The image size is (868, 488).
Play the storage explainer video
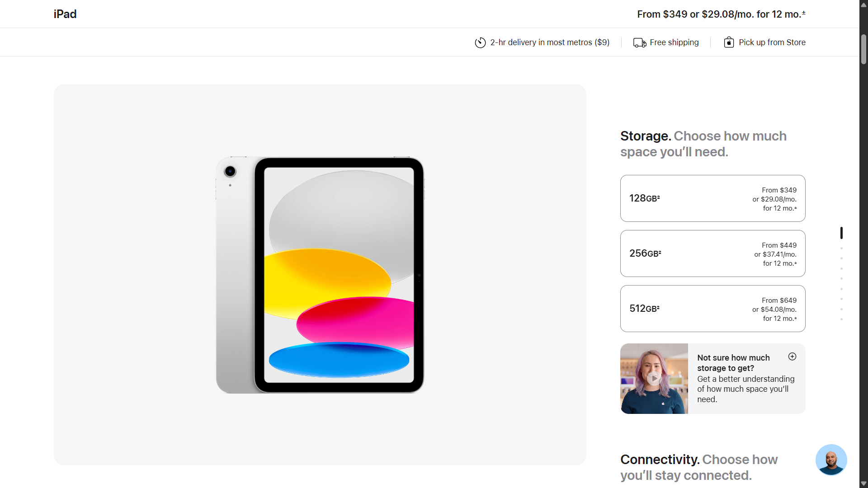[x=654, y=379]
